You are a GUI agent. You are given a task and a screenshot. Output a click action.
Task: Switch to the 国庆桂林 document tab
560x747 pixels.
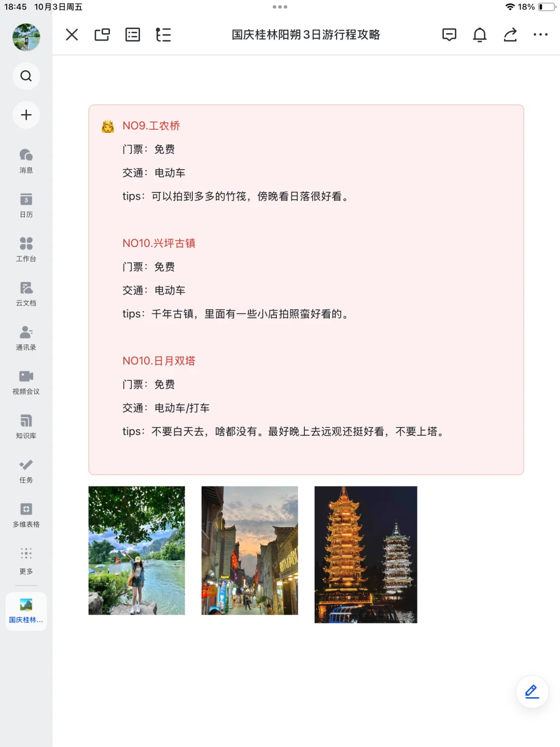coord(26,611)
